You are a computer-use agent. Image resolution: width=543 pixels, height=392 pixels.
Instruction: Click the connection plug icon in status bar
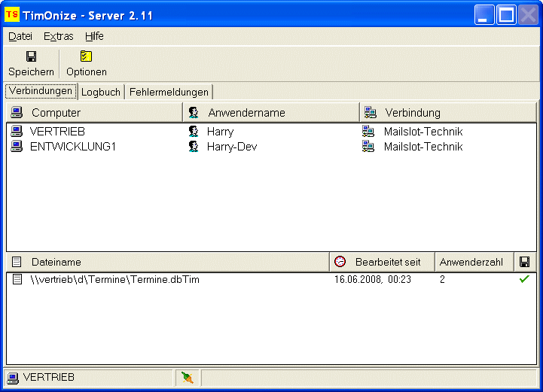point(187,378)
